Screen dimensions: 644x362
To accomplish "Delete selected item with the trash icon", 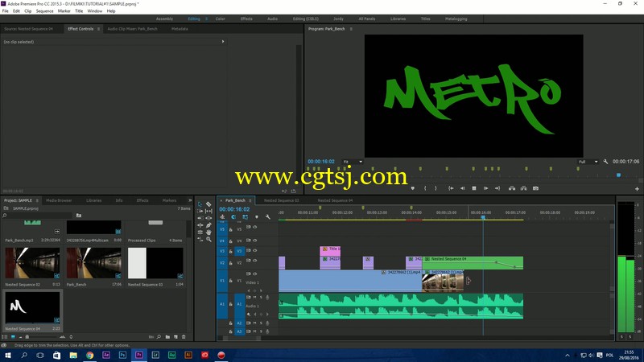I will click(184, 337).
